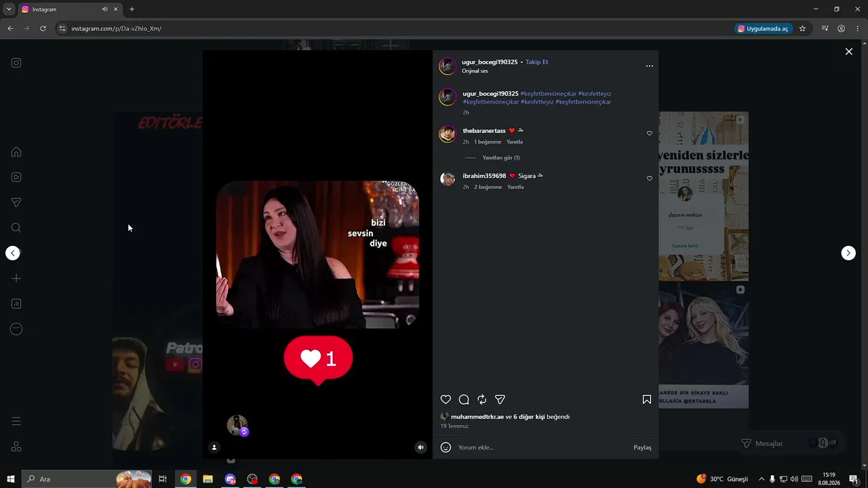Like ibrahim359698's comment heart
Screen dimensions: 868x488
(650, 178)
